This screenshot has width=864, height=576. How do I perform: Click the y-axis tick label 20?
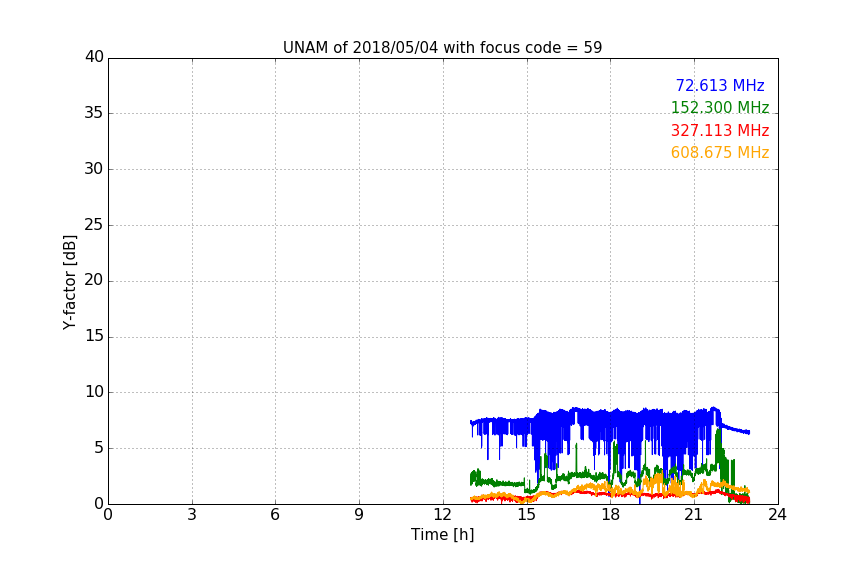[94, 280]
